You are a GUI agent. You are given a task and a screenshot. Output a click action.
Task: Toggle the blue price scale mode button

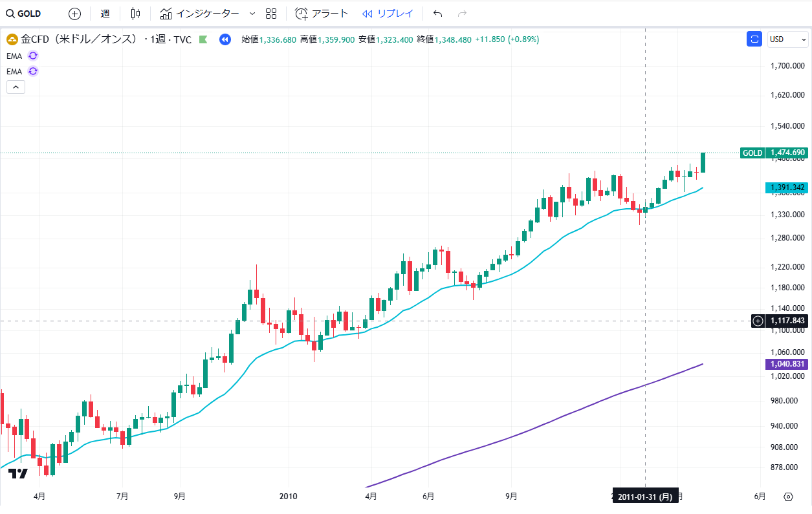pyautogui.click(x=754, y=39)
